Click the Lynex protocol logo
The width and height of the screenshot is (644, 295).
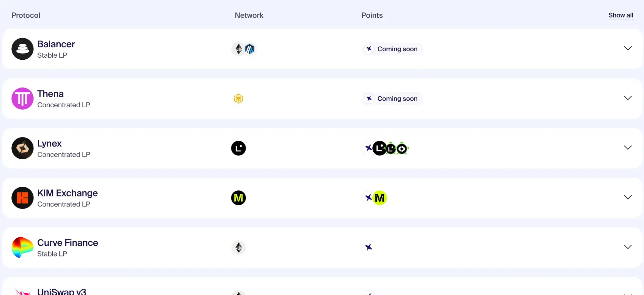click(22, 148)
